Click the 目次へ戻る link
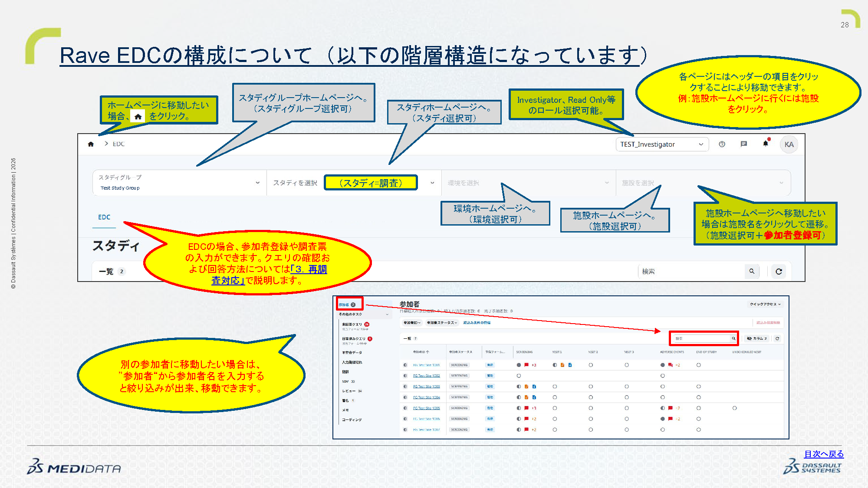Image resolution: width=868 pixels, height=488 pixels. 824,454
